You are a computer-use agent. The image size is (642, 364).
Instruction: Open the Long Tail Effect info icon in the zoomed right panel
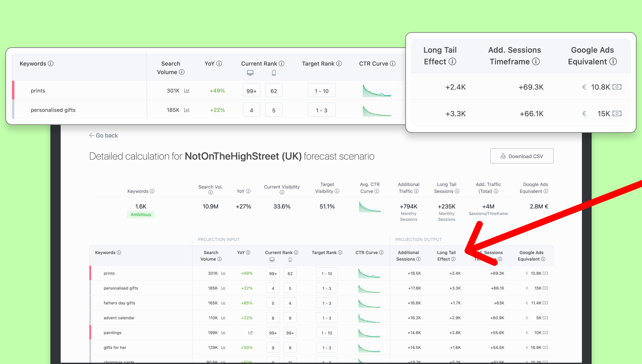click(x=452, y=61)
